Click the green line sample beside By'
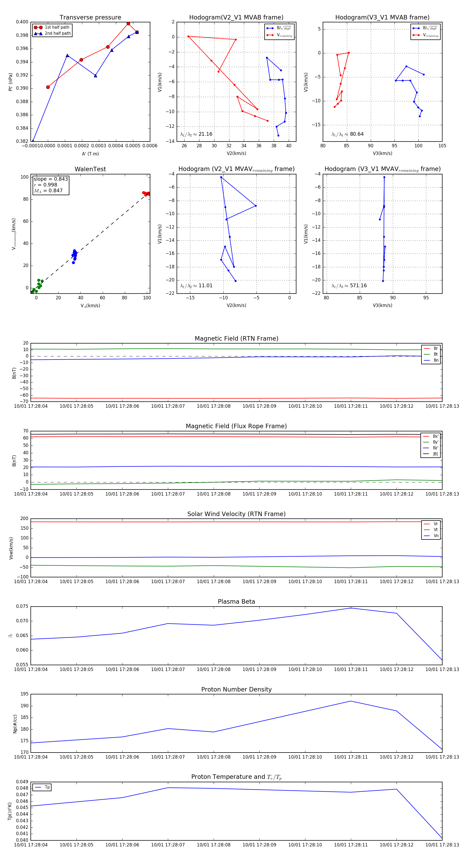 click(426, 442)
